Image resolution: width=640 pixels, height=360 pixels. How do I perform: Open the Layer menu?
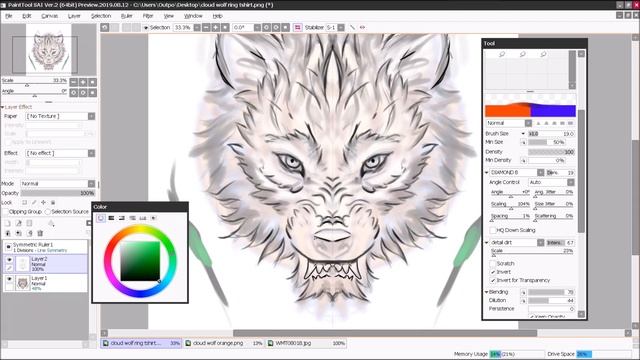coord(74,16)
